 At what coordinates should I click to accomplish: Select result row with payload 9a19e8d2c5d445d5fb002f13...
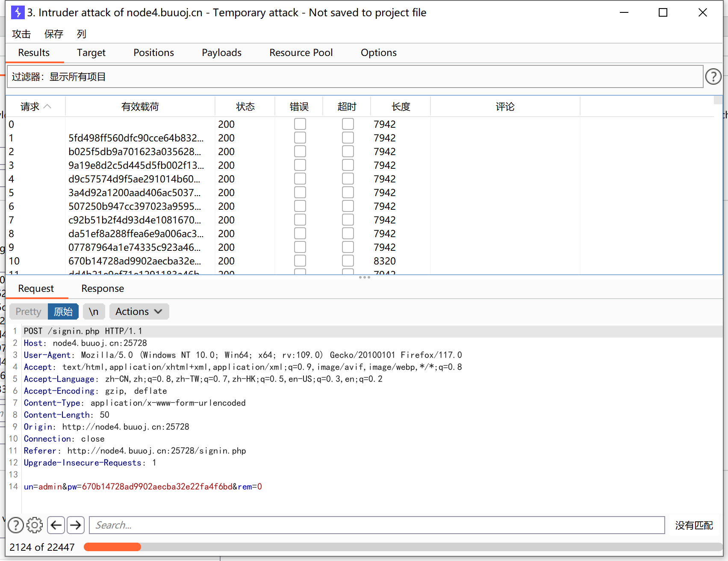(x=360, y=165)
